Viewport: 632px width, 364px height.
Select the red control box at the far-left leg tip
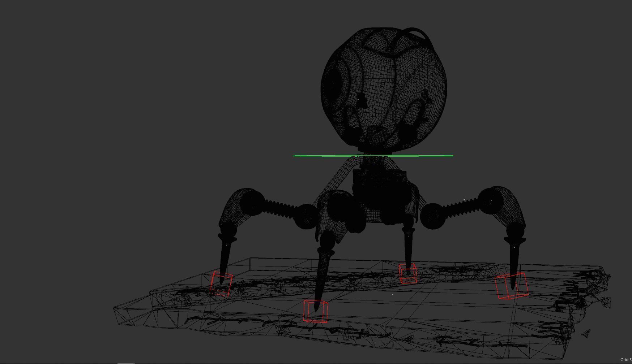pyautogui.click(x=221, y=284)
